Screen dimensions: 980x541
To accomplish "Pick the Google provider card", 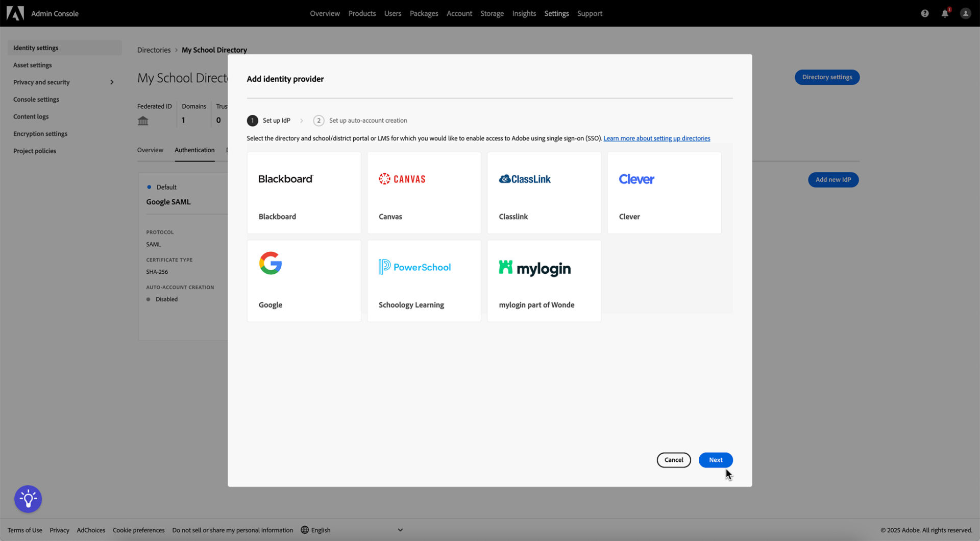I will tap(304, 281).
